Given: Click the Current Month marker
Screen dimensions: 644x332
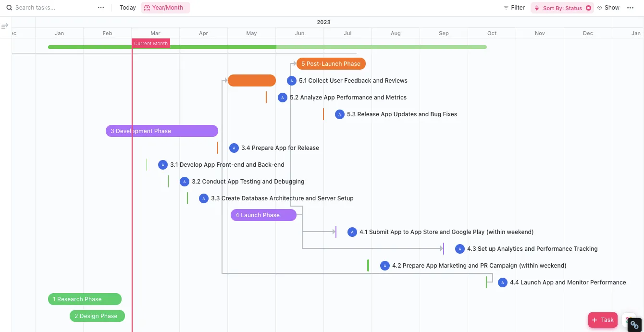Looking at the screenshot, I should coord(151,43).
